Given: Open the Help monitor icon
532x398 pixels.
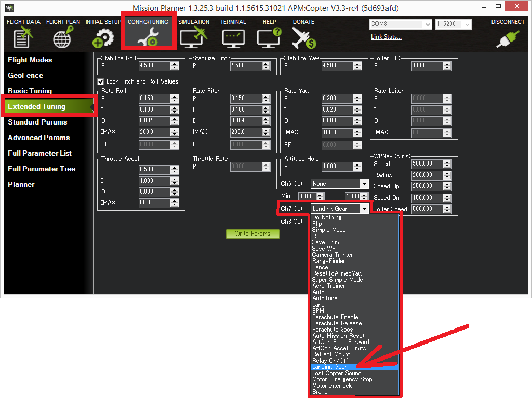Looking at the screenshot, I should 269,38.
